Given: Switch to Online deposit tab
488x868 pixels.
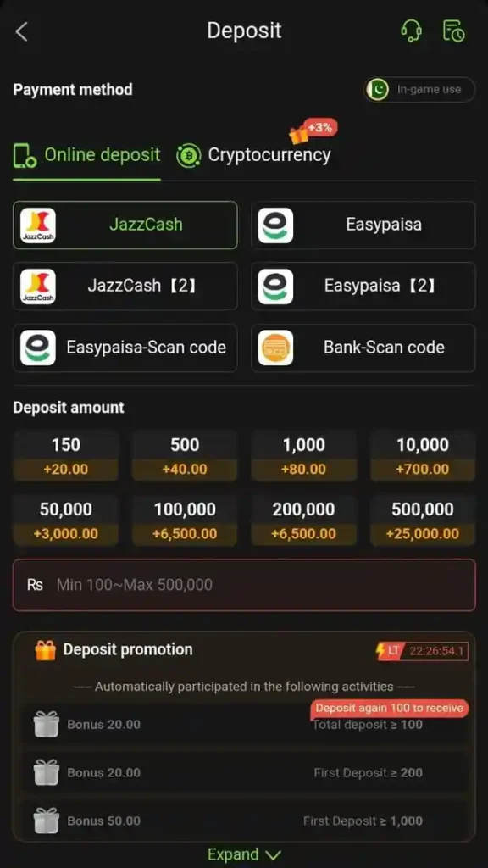Looking at the screenshot, I should [x=87, y=155].
